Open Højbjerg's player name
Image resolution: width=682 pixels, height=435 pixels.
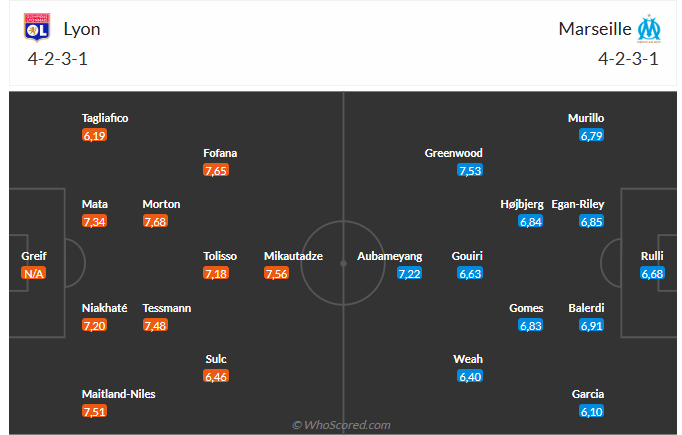tap(522, 204)
